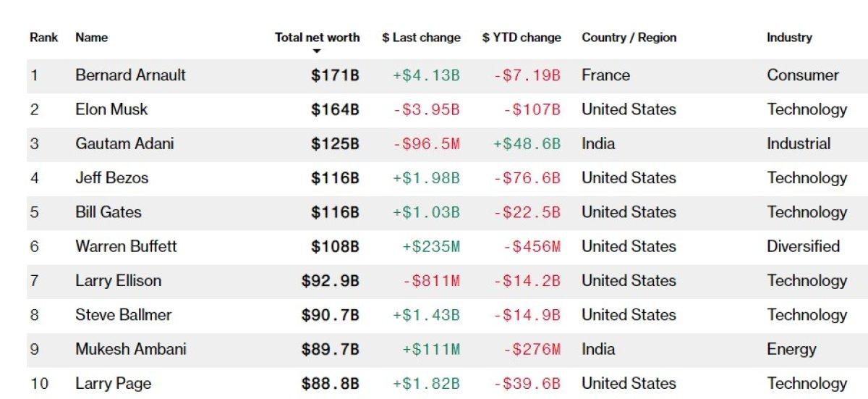The height and width of the screenshot is (399, 868).
Task: Sort by $ Last change column
Action: [x=421, y=38]
